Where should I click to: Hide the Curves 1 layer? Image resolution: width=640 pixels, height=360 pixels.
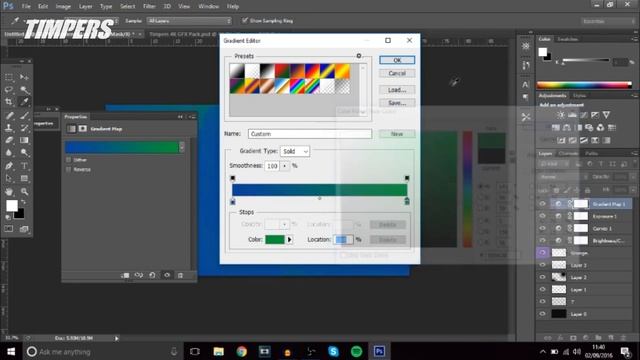[x=542, y=228]
